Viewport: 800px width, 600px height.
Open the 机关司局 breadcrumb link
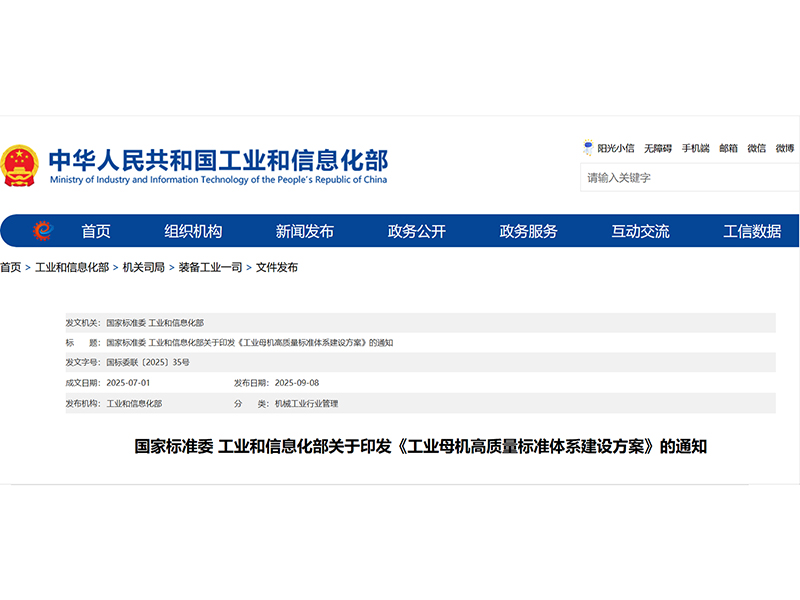click(x=143, y=267)
